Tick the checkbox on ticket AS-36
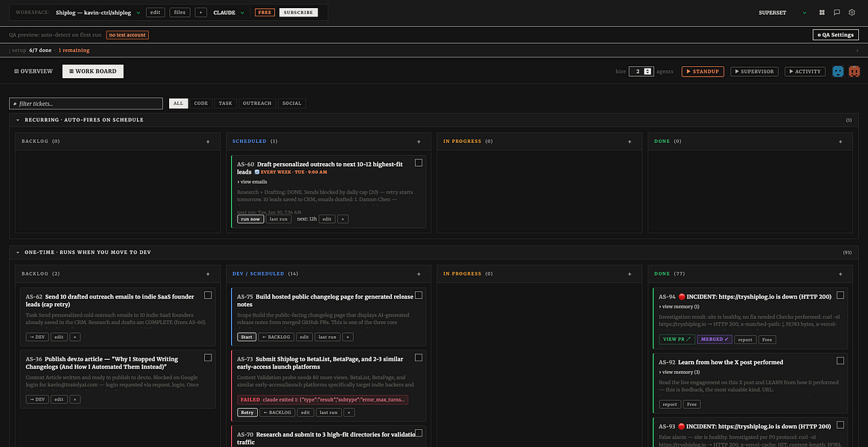This screenshot has width=868, height=447. [208, 358]
